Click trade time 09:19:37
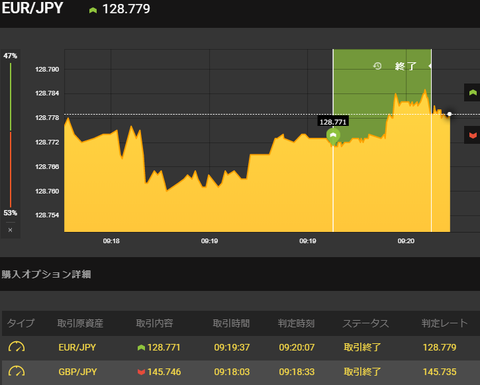 (x=232, y=347)
